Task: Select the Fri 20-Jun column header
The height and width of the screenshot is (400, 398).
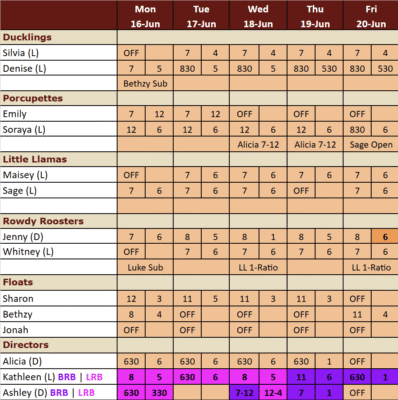Action: point(371,15)
